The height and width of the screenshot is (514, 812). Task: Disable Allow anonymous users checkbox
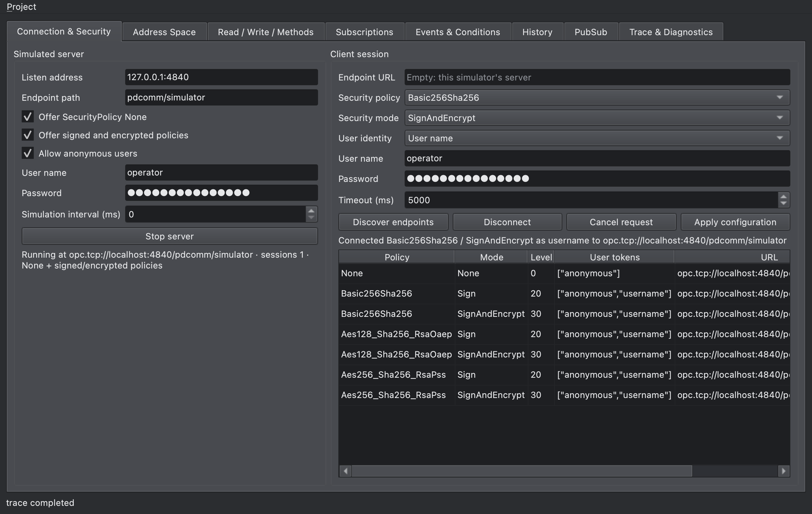pyautogui.click(x=28, y=153)
